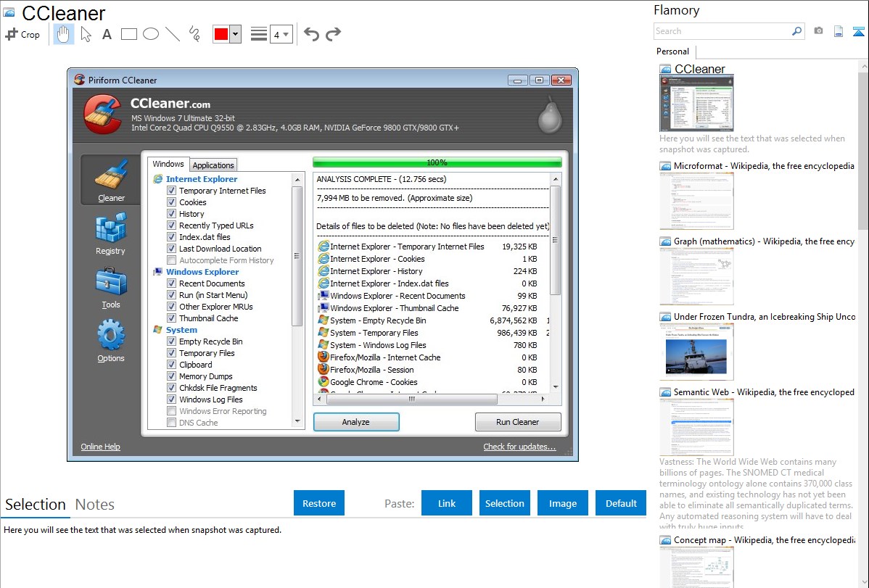
Task: Open the Concept map snapshot thumbnail
Action: (x=696, y=568)
